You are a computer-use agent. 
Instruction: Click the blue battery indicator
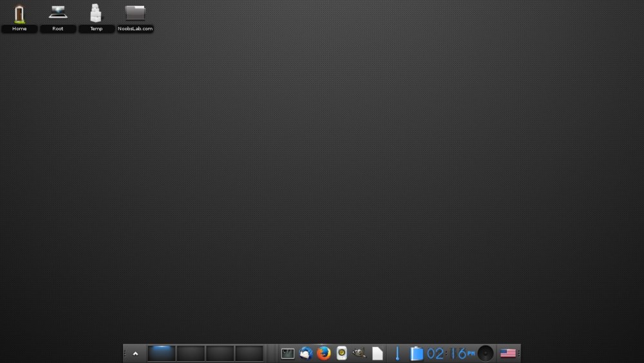pyautogui.click(x=417, y=353)
